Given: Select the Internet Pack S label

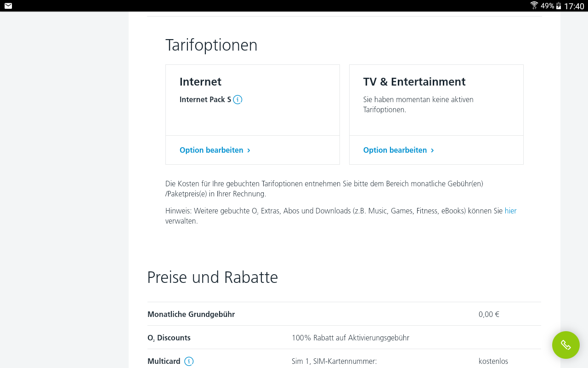Looking at the screenshot, I should pos(205,99).
